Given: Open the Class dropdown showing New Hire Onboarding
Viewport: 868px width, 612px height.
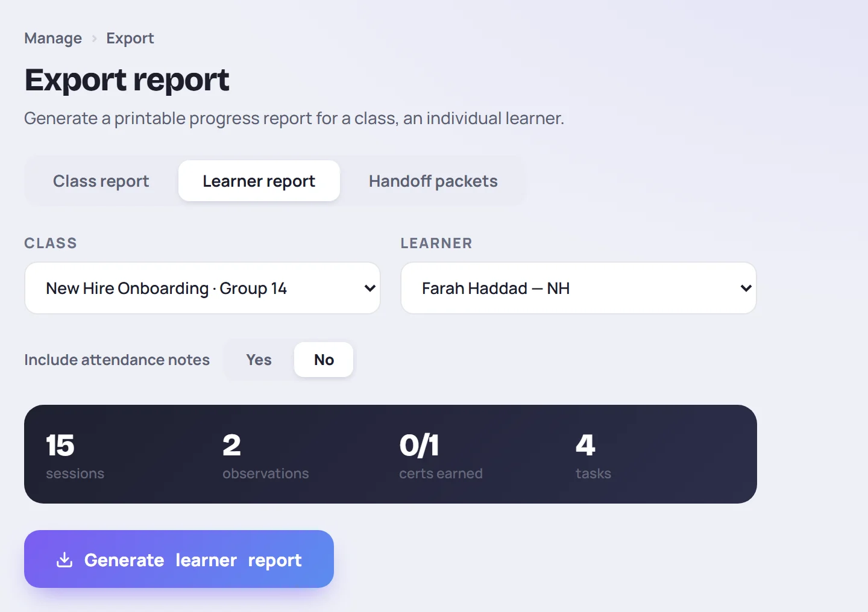Looking at the screenshot, I should [203, 288].
